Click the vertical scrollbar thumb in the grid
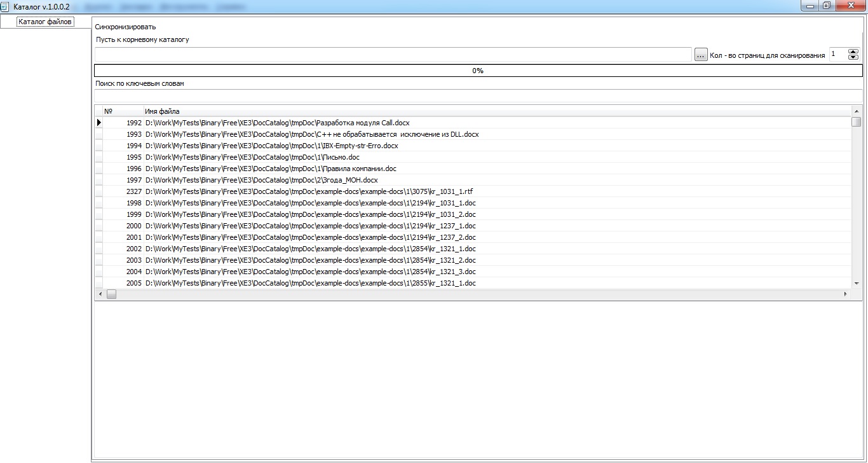 tap(857, 122)
